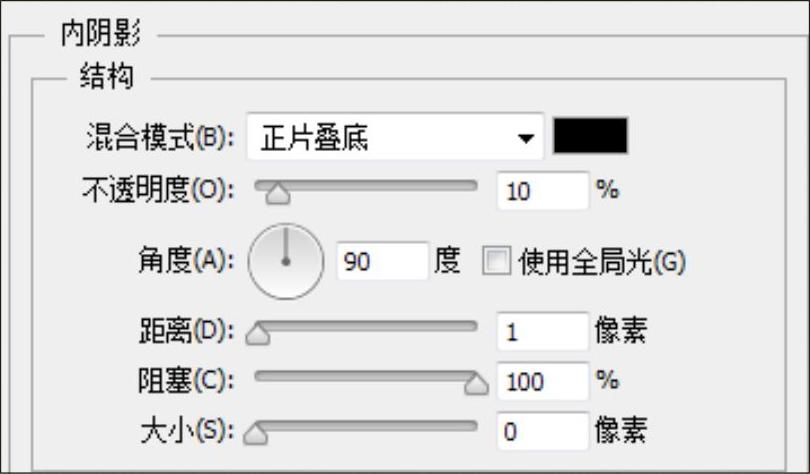
Task: Click the 结构 section heading
Action: tap(105, 78)
